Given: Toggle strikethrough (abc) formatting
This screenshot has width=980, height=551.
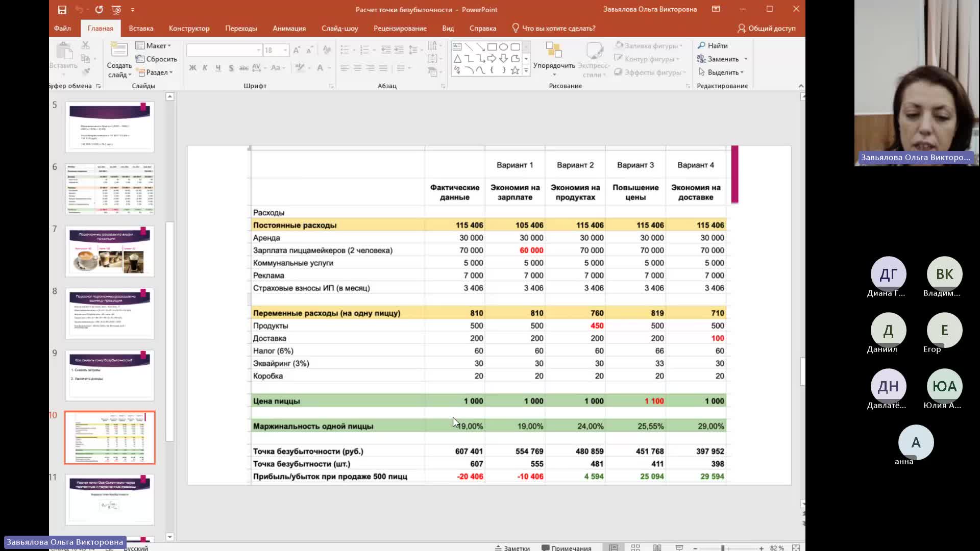Looking at the screenshot, I should pos(243,68).
